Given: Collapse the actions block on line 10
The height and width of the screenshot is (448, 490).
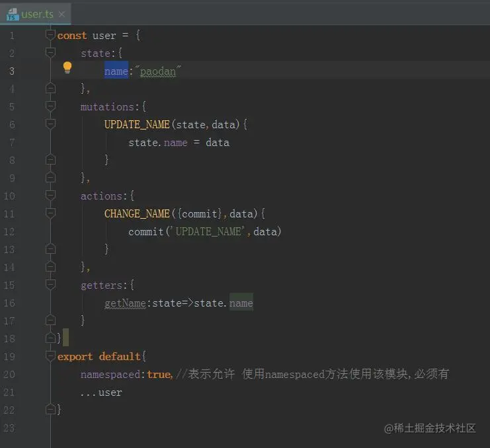Looking at the screenshot, I should tap(50, 196).
